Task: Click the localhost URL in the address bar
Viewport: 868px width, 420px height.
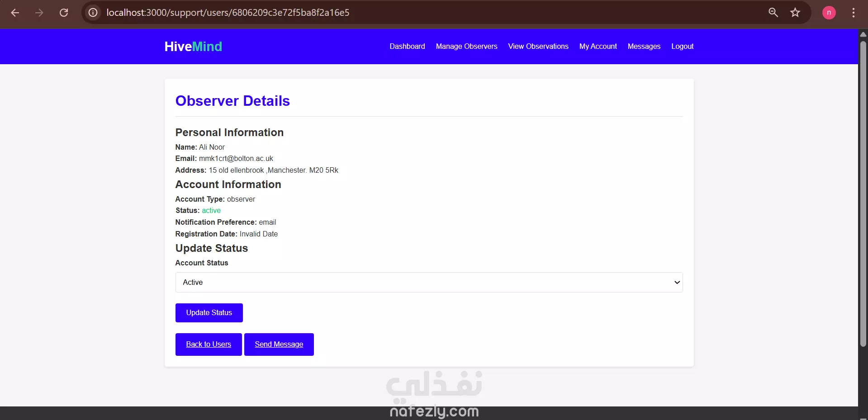Action: pyautogui.click(x=228, y=13)
